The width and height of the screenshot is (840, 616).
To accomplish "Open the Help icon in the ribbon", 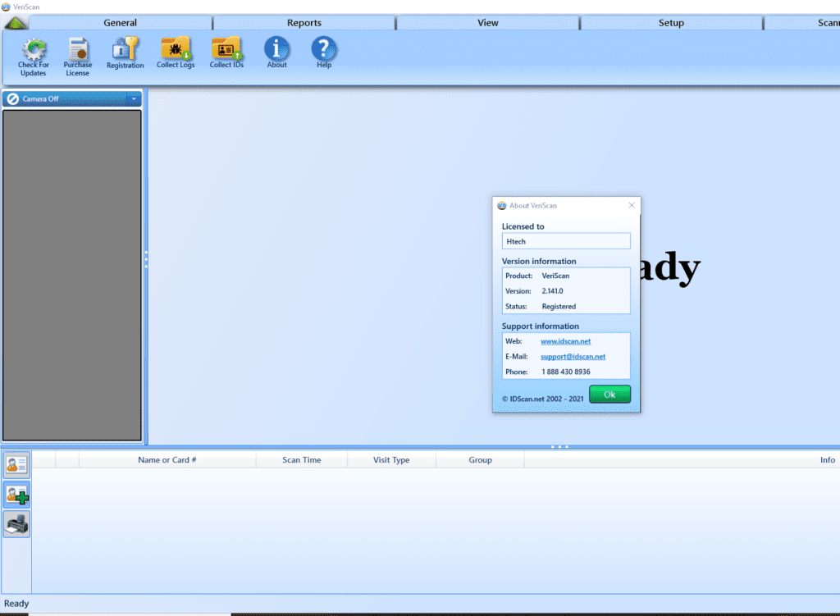I will [x=324, y=49].
